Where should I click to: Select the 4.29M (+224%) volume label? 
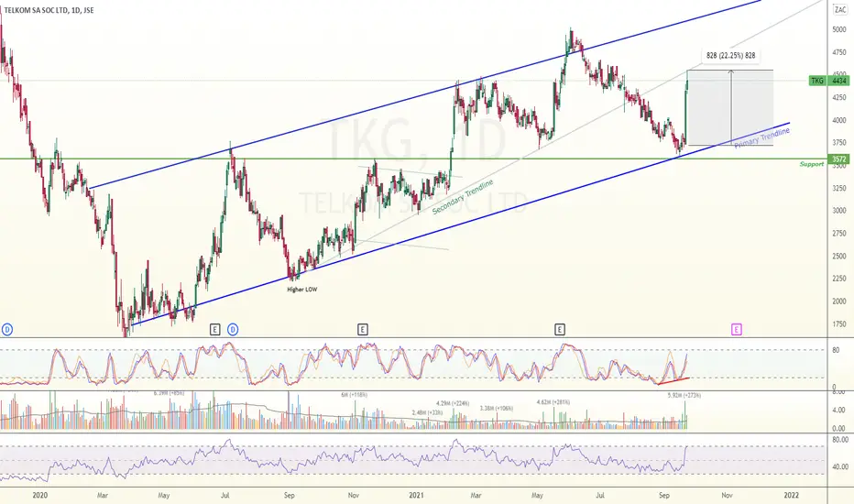point(453,403)
